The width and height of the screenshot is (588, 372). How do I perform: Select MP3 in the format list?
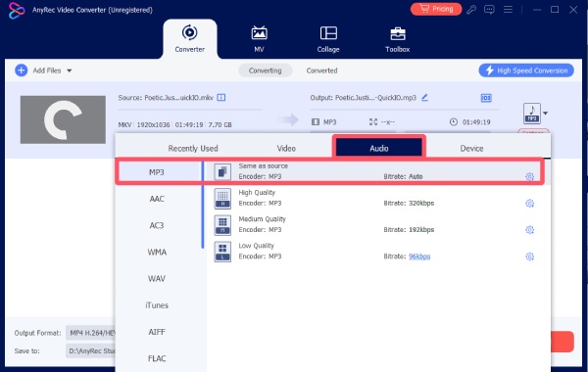tap(157, 172)
